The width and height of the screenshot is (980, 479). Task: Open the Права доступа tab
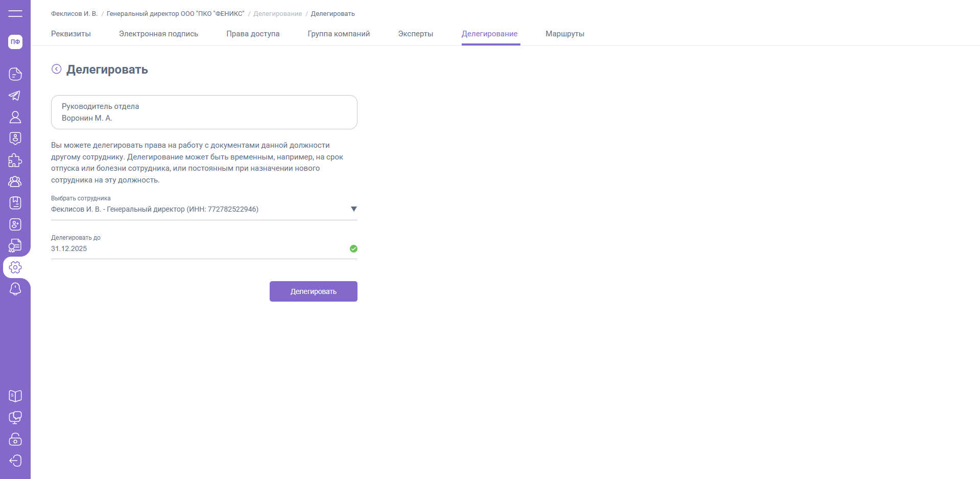253,34
